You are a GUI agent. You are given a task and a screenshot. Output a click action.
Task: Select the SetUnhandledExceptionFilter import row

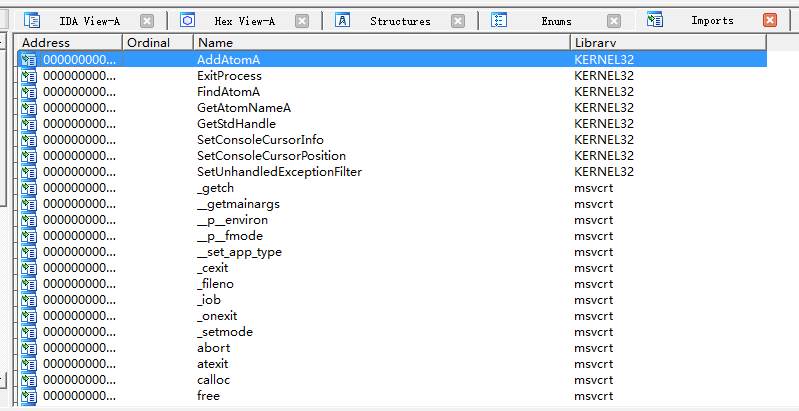pyautogui.click(x=279, y=172)
